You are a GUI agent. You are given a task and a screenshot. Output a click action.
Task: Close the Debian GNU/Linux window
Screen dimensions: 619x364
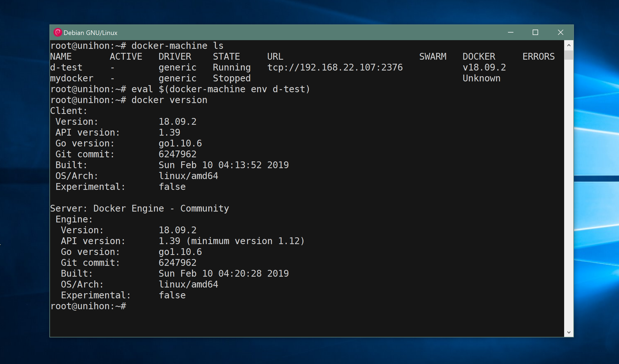click(560, 33)
